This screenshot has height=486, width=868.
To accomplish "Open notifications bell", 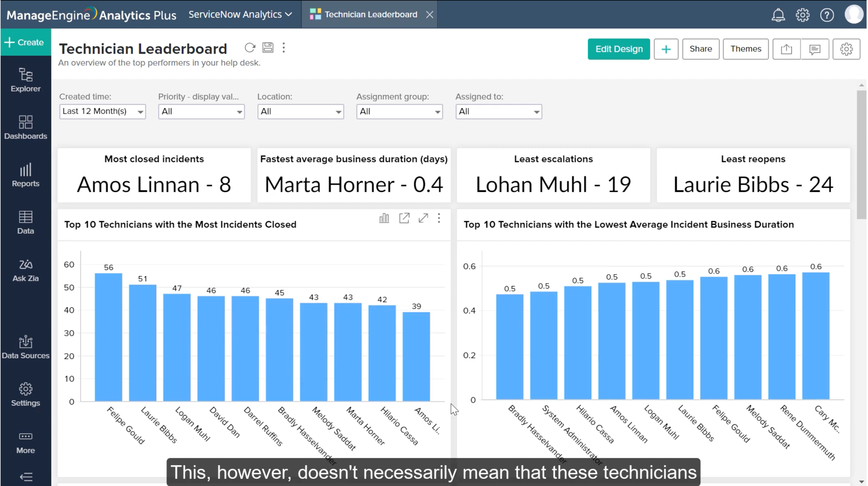I will 778,15.
